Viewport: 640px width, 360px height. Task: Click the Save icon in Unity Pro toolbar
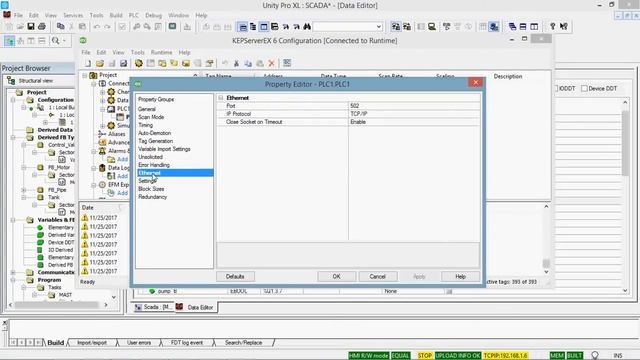(x=31, y=27)
